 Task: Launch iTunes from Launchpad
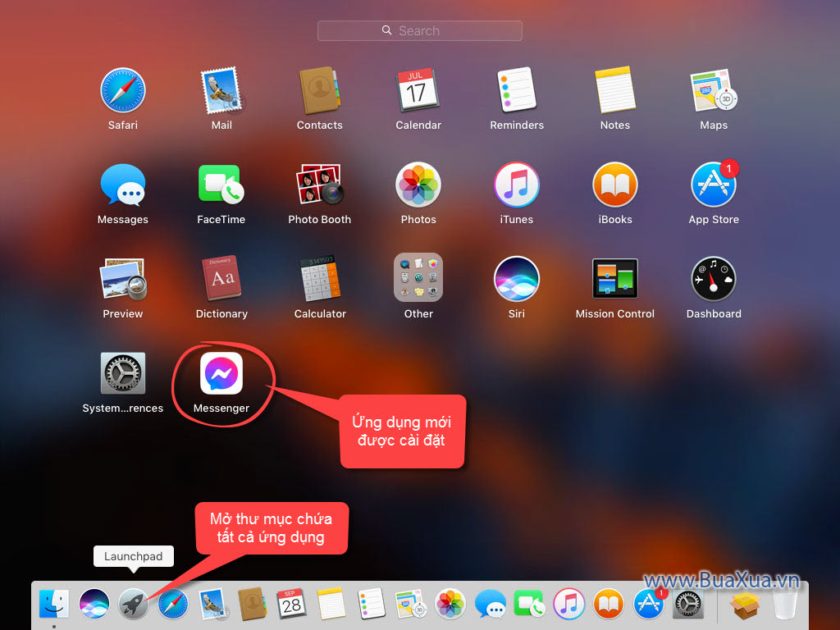point(517,185)
